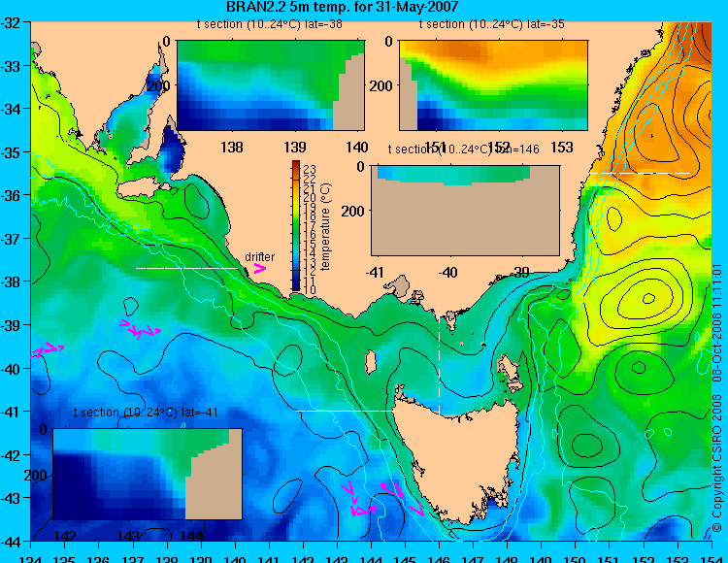This screenshot has width=728, height=563.
Task: Select heading 't section (10..24°C) lat=-38'
Action: click(269, 24)
